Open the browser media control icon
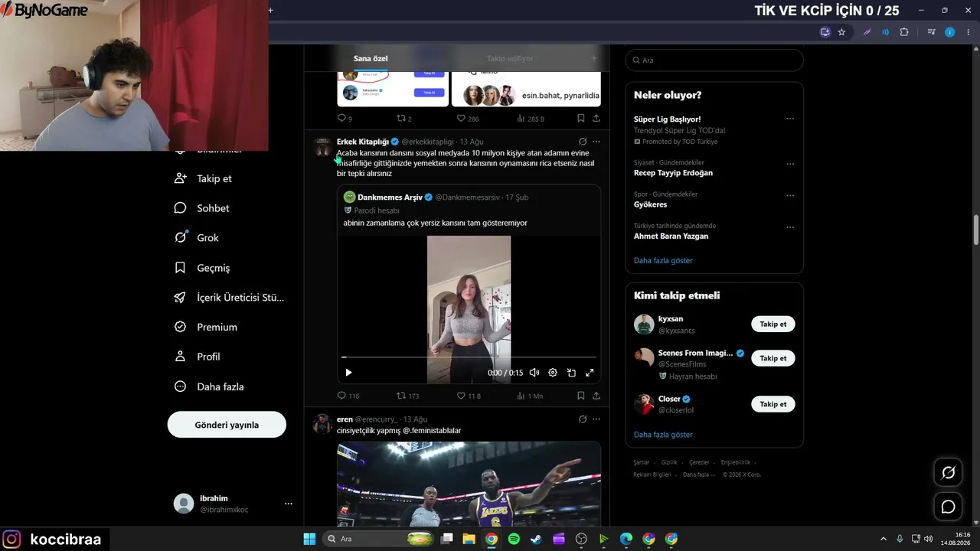 pyautogui.click(x=931, y=32)
